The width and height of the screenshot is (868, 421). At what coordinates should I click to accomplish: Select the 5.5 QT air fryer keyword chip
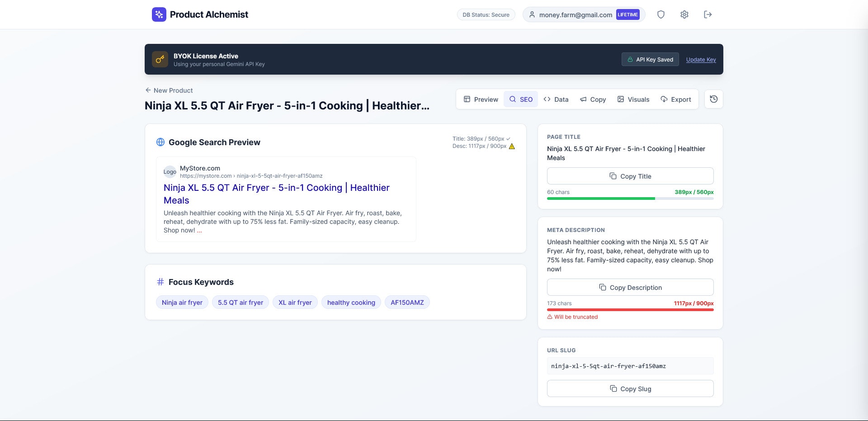coord(241,302)
